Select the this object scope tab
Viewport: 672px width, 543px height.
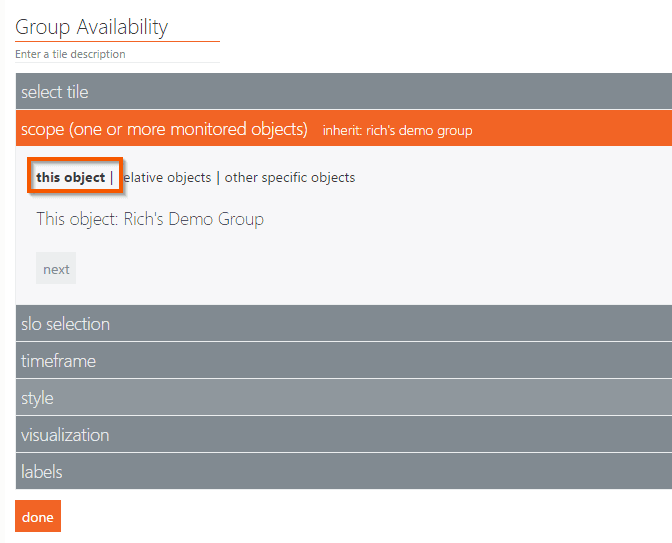[x=70, y=178]
